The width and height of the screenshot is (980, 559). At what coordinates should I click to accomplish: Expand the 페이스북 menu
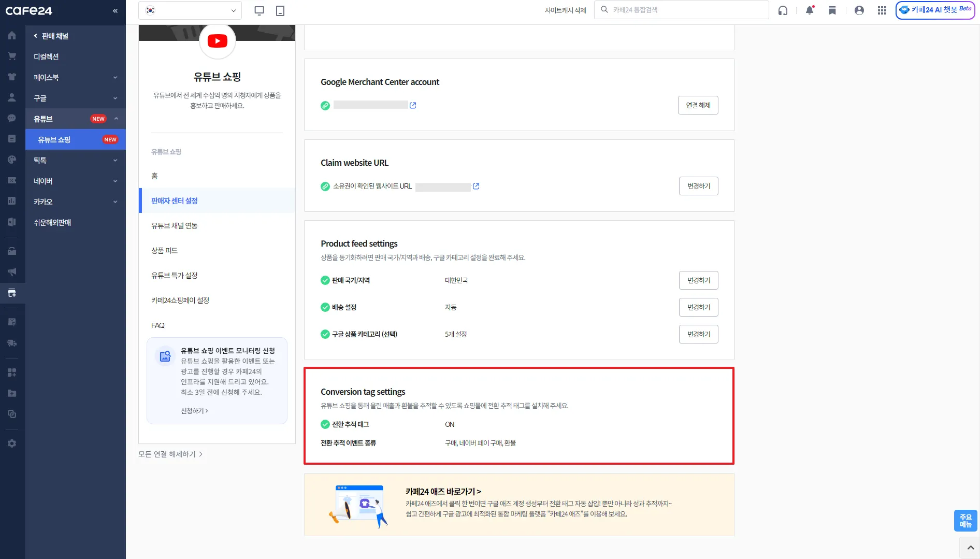pyautogui.click(x=76, y=77)
